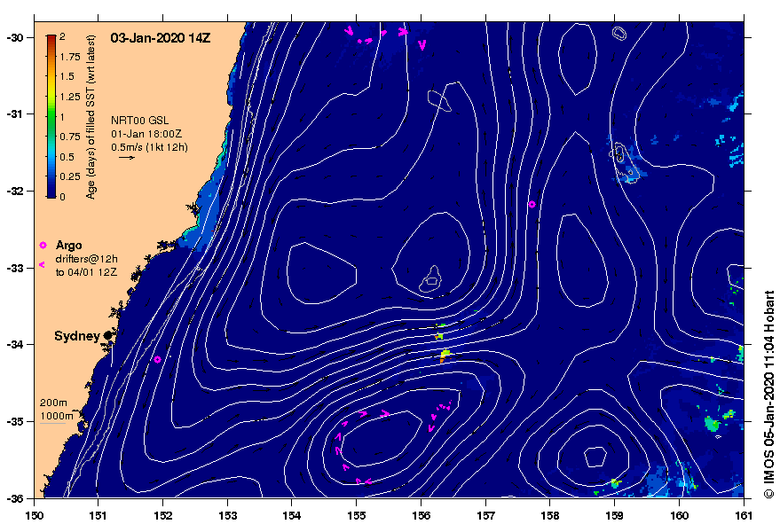The width and height of the screenshot is (780, 532).
Task: Click latitude axis label -30
Action: pyautogui.click(x=14, y=38)
